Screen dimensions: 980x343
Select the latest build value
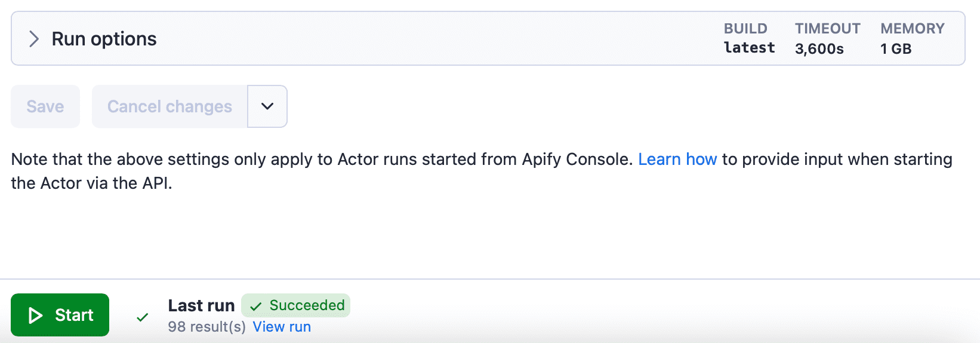[x=749, y=48]
